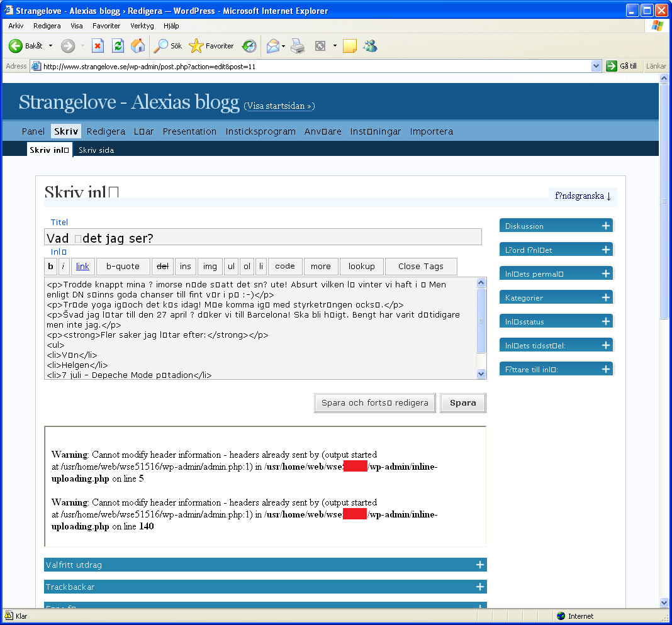
Task: Open the Insticksprogram admin tab
Action: 260,131
